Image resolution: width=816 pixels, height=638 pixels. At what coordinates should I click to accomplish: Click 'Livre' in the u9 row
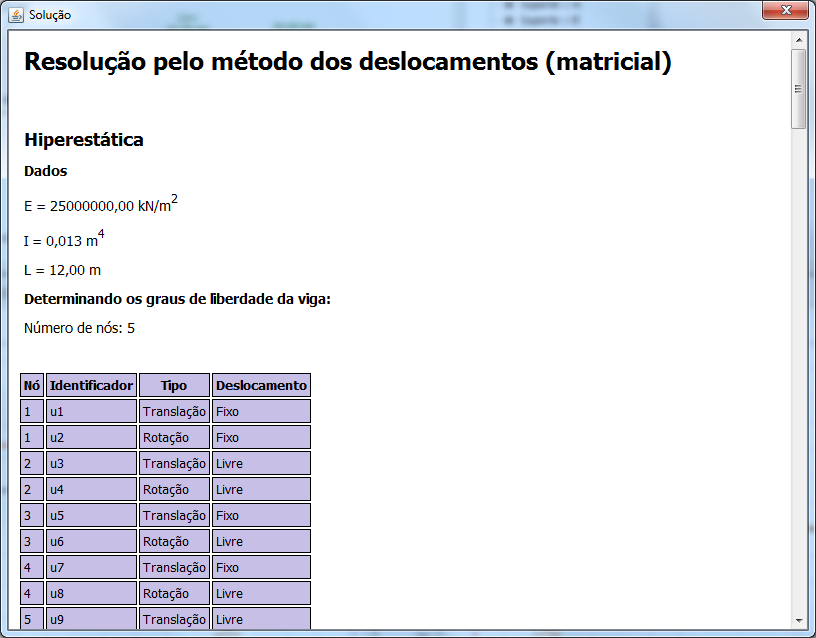point(261,618)
